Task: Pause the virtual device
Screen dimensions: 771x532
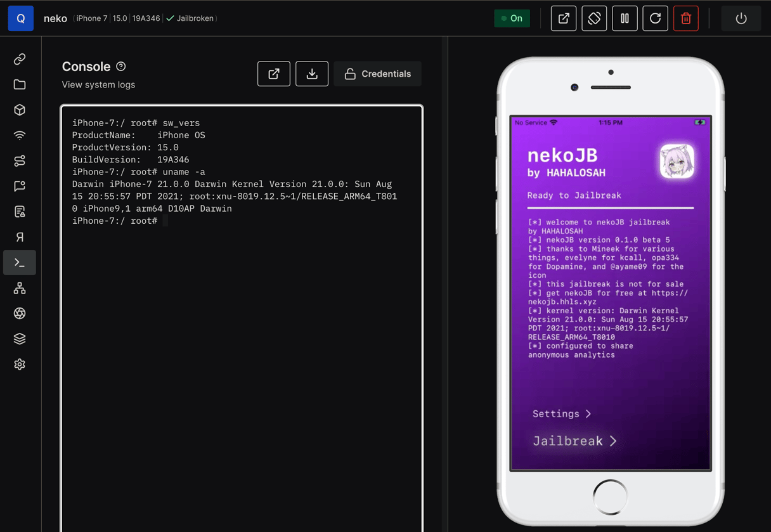Action: (x=625, y=18)
